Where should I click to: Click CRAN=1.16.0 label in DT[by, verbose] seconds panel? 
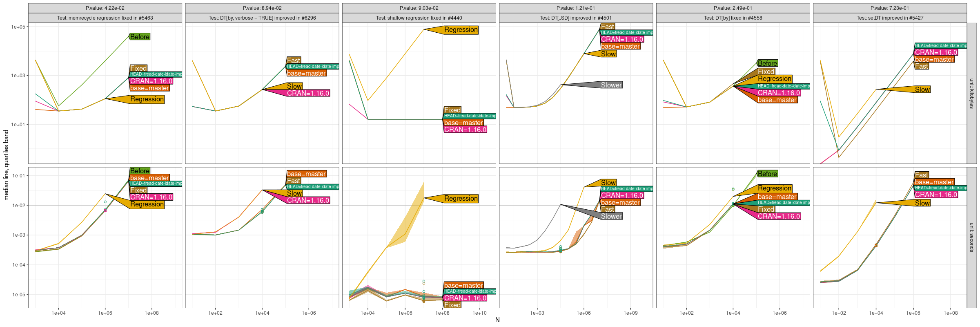pos(308,200)
